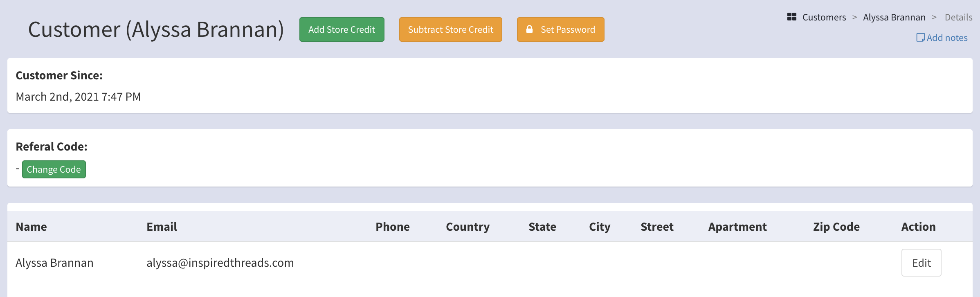Click the lock icon on Set Password
This screenshot has height=297, width=980.
click(529, 29)
